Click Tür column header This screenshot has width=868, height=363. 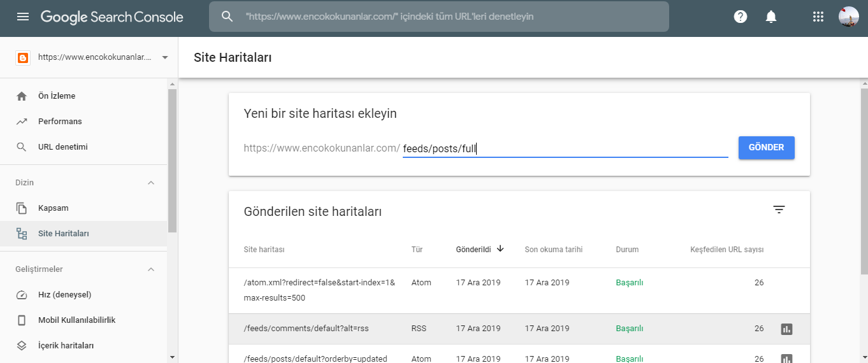pyautogui.click(x=417, y=250)
